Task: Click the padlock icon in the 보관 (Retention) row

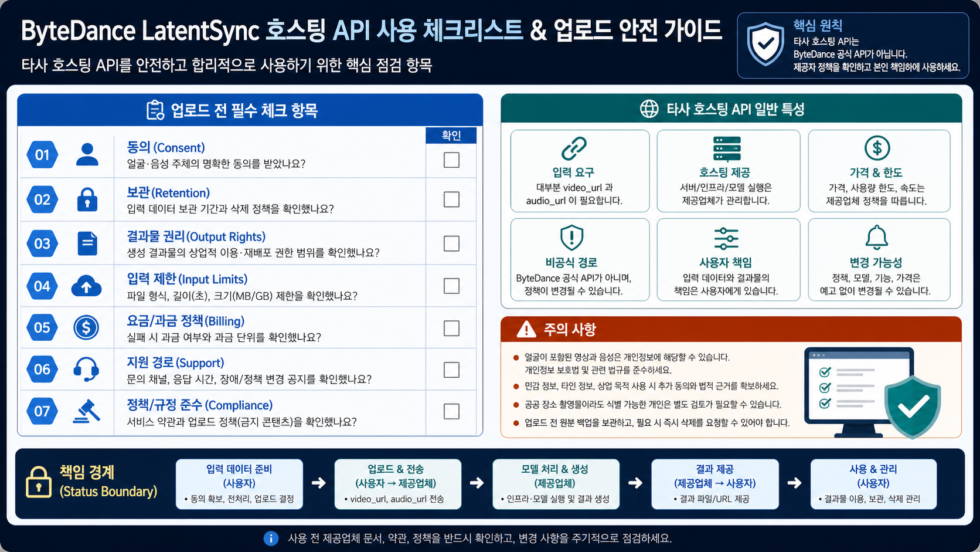Action: [x=87, y=199]
